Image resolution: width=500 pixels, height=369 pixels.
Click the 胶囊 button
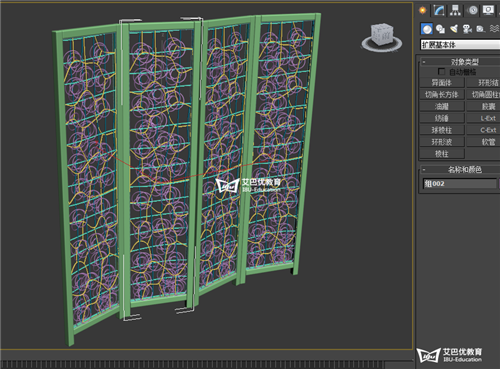pyautogui.click(x=484, y=106)
